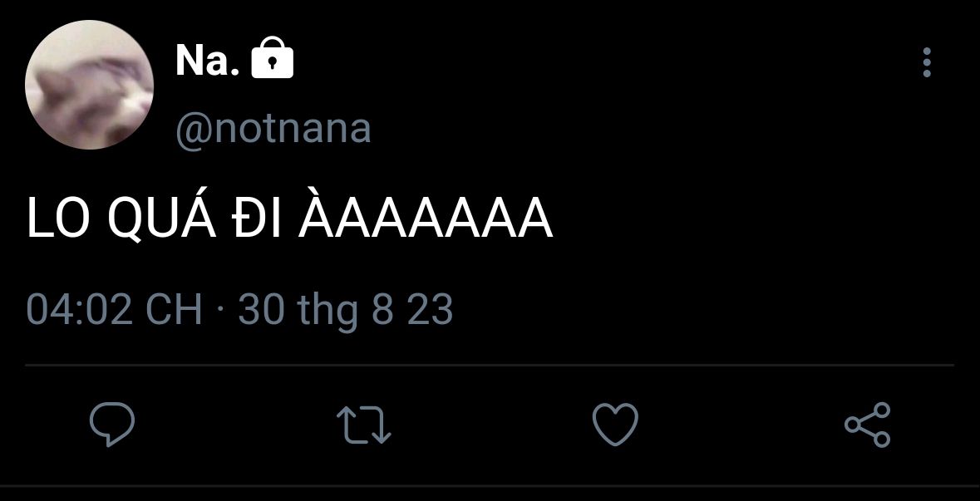Like the tweet with the heart icon
980x501 pixels.
click(x=615, y=424)
